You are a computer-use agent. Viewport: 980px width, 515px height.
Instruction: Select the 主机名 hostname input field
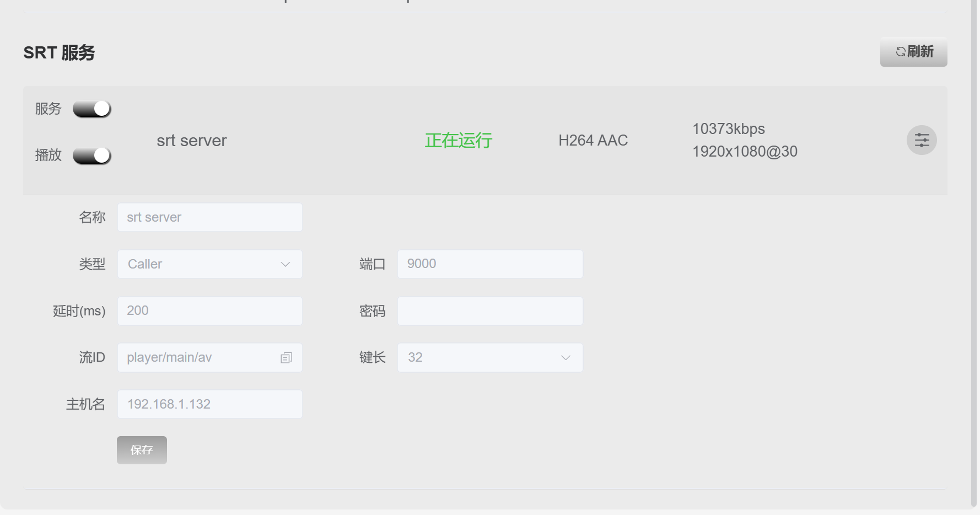tap(209, 404)
